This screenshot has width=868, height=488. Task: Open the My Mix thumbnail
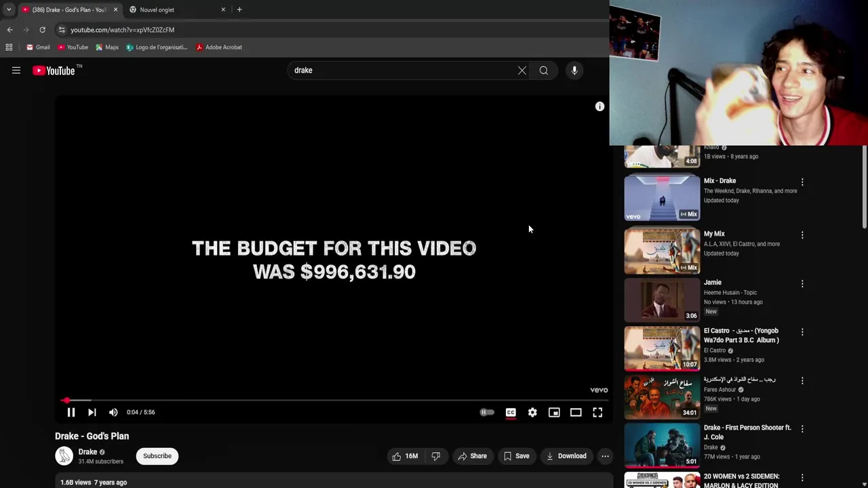pyautogui.click(x=662, y=251)
